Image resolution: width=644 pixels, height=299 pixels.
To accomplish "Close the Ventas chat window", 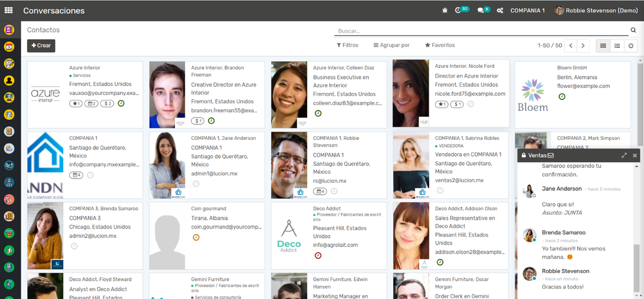I will (635, 155).
